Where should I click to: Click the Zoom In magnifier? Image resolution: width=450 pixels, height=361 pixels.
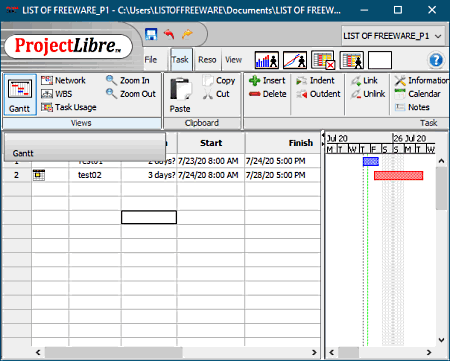tap(128, 80)
